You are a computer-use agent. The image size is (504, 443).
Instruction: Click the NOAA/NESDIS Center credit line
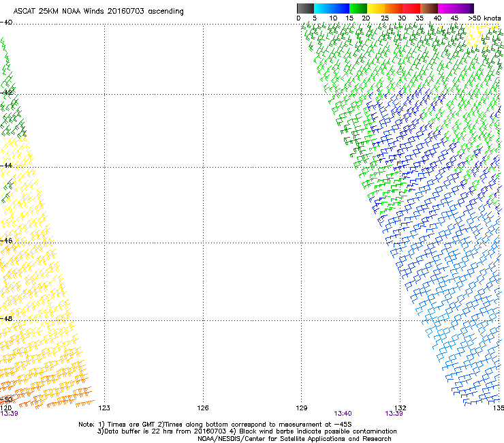click(x=294, y=439)
